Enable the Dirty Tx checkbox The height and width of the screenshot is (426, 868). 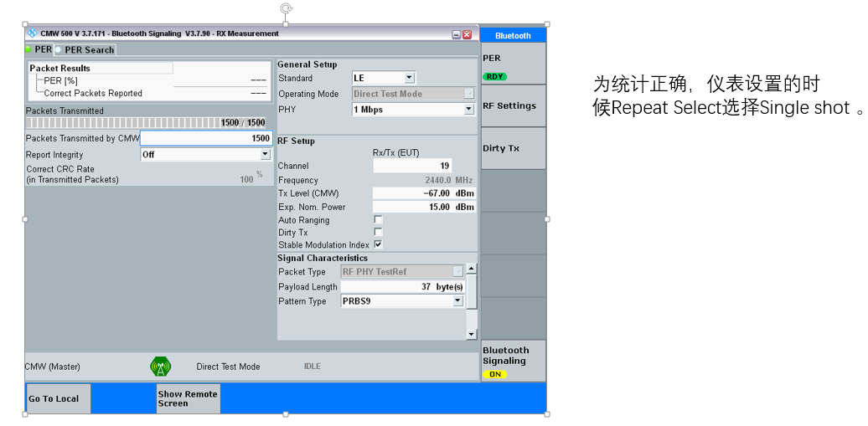click(x=378, y=233)
